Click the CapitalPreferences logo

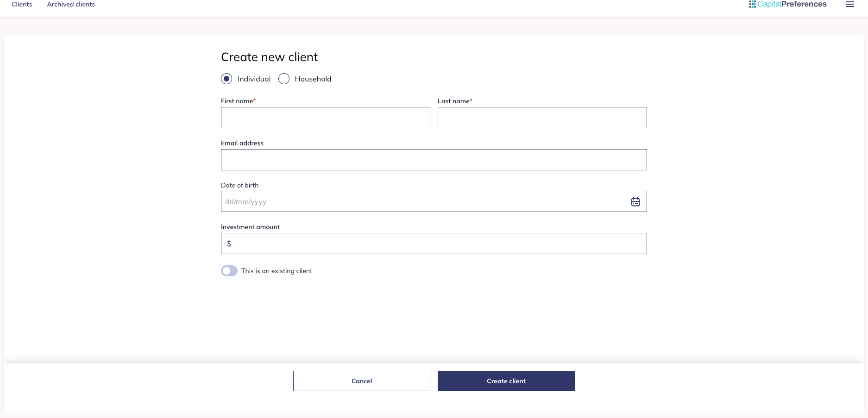coord(787,4)
